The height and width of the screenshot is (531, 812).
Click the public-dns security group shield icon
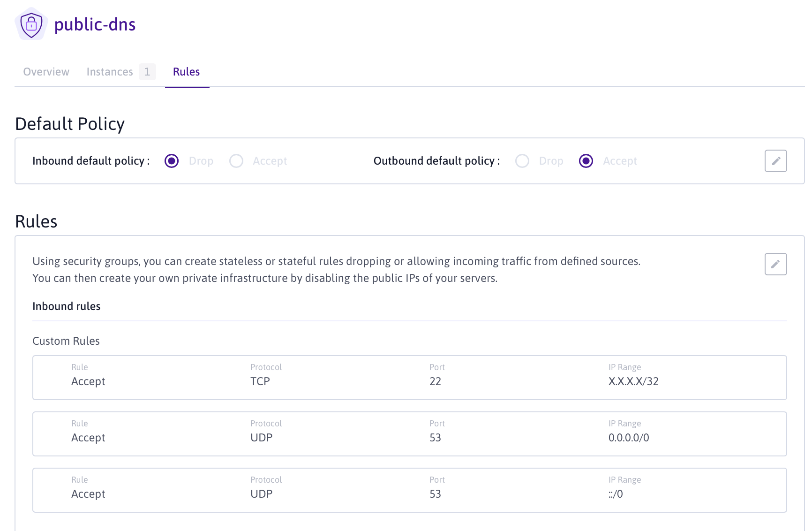(31, 24)
